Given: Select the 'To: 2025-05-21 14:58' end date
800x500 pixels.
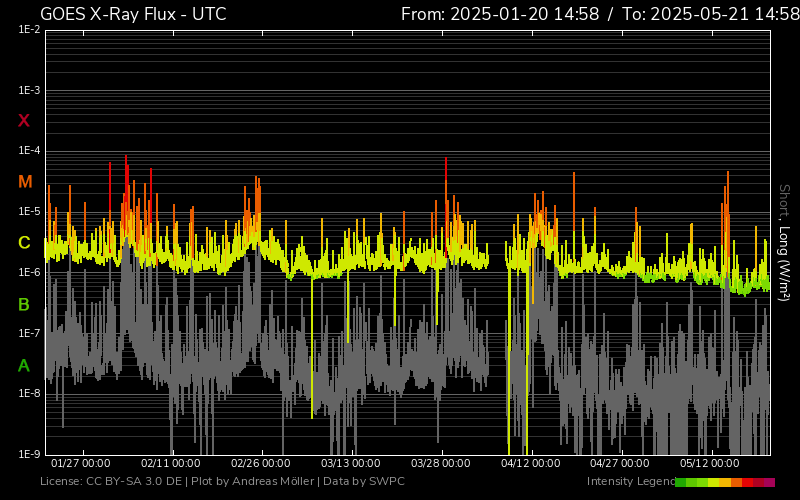Looking at the screenshot, I should coord(711,14).
